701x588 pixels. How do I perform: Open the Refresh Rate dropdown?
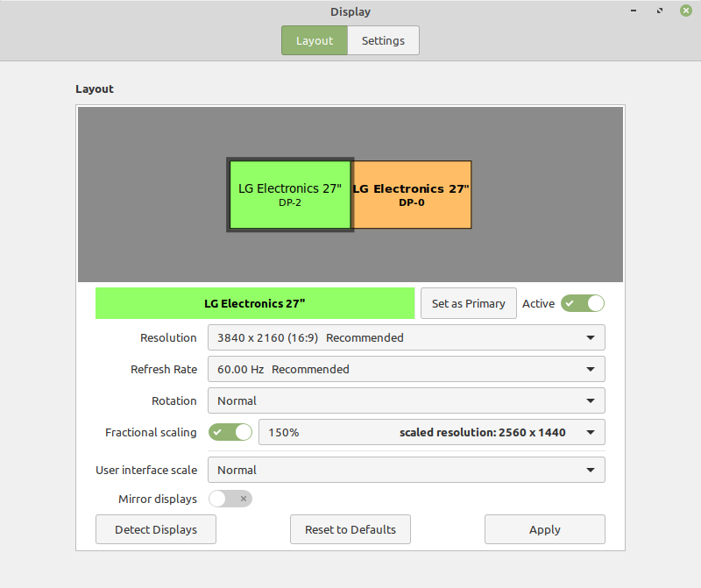tap(406, 369)
